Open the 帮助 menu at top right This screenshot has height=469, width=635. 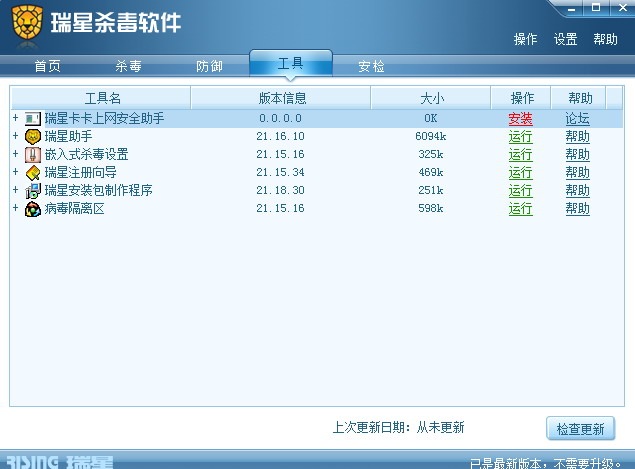click(x=605, y=39)
